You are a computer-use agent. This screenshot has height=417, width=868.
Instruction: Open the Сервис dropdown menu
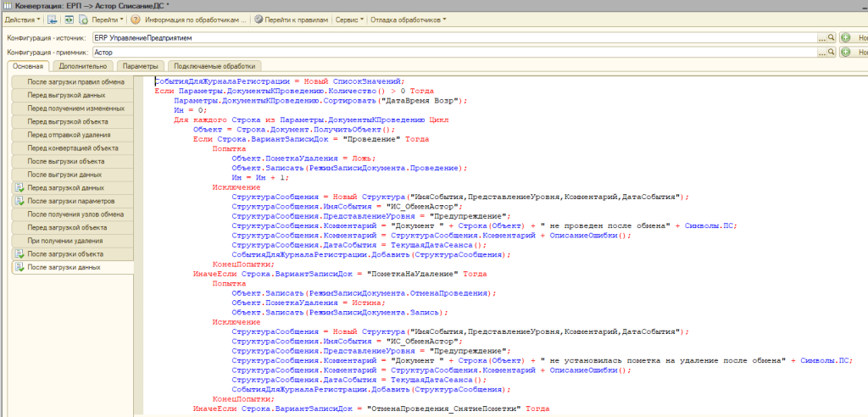(349, 19)
